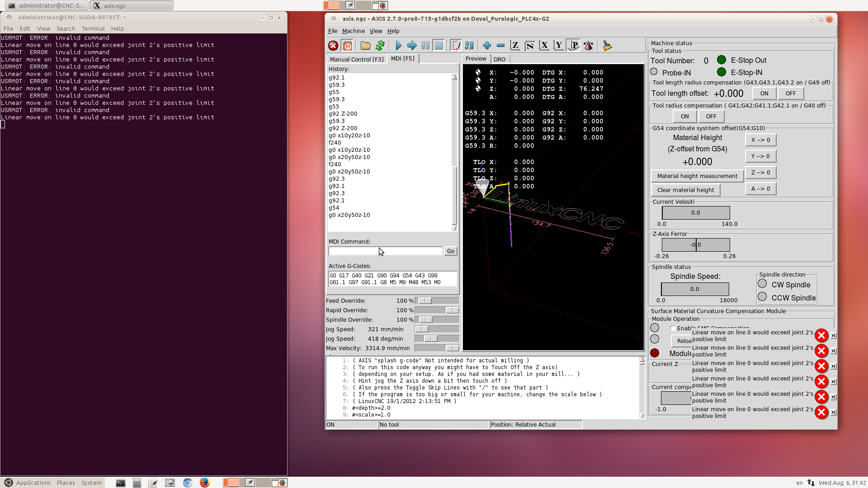The width and height of the screenshot is (868, 488).
Task: Clear live plot with broom icon
Action: click(x=607, y=46)
